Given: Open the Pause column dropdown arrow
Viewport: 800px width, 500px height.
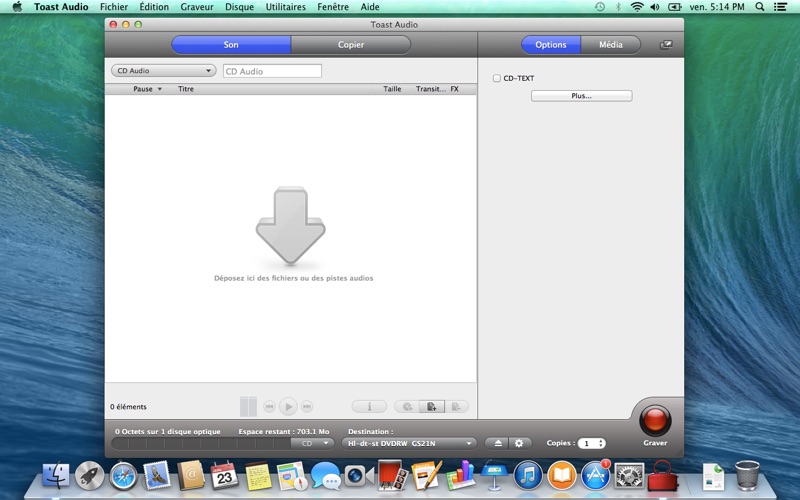Looking at the screenshot, I should (160, 89).
